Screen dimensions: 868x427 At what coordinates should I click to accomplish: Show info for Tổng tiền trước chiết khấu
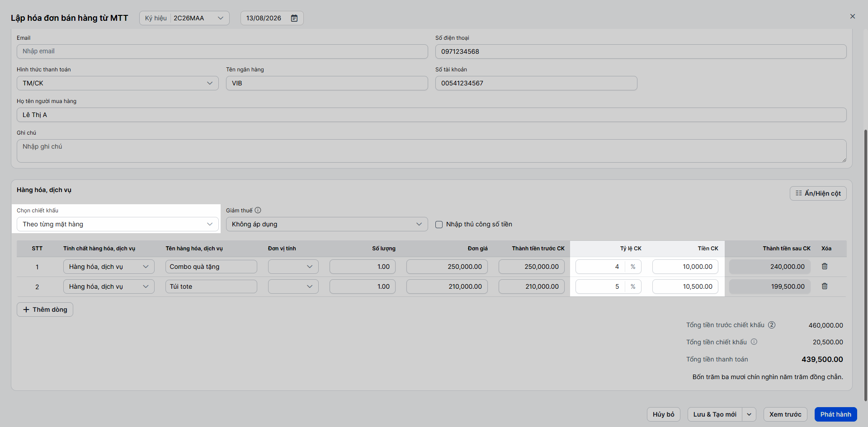(x=772, y=325)
